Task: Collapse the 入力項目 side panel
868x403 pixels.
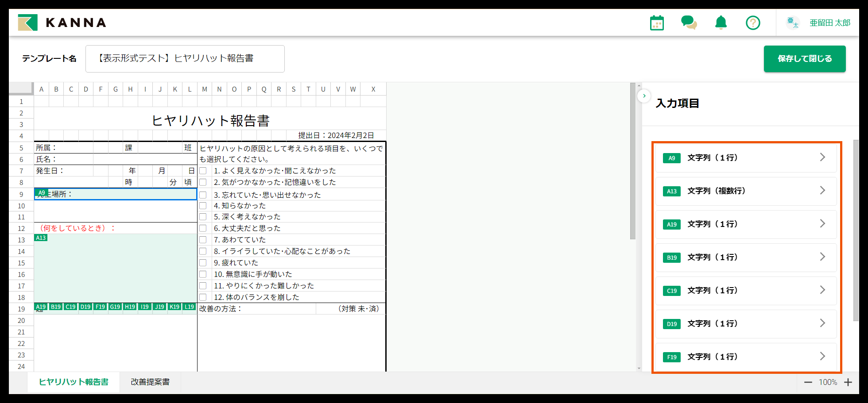Action: click(644, 96)
